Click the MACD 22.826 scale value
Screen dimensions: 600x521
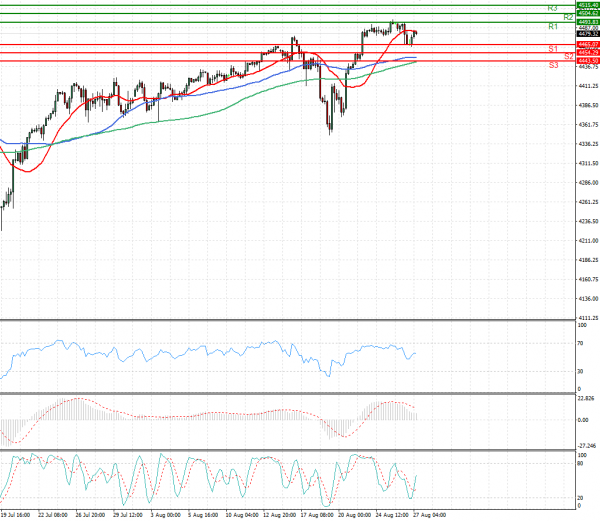click(586, 399)
